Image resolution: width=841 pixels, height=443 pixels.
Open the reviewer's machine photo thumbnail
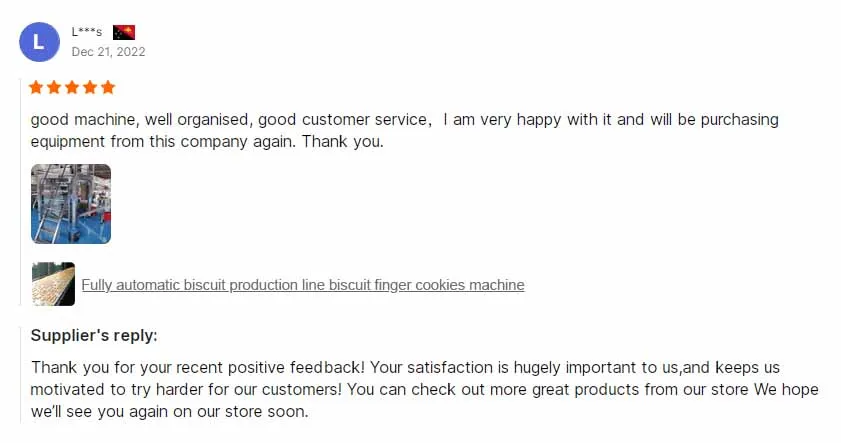pyautogui.click(x=71, y=204)
